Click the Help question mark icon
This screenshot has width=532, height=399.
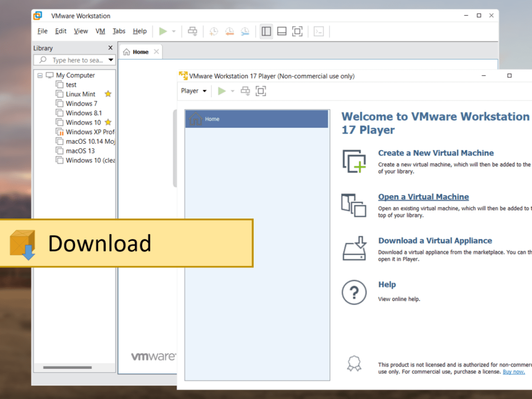(353, 292)
